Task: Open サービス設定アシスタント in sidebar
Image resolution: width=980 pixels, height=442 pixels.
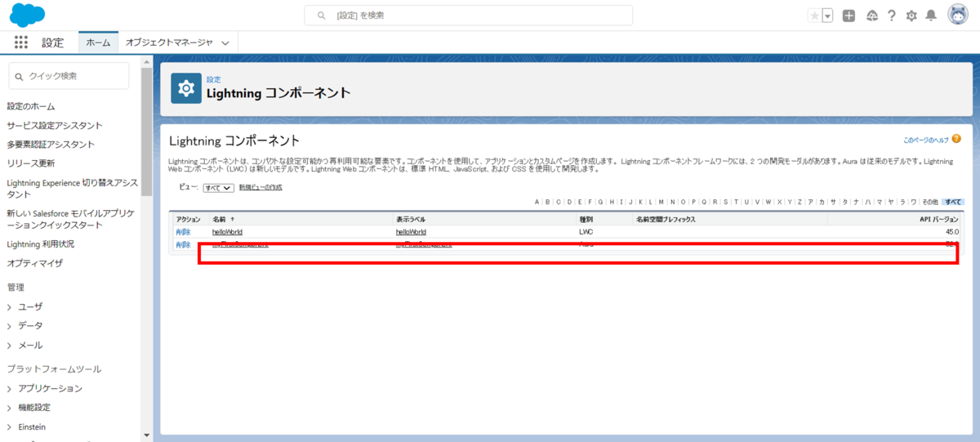Action: pyautogui.click(x=55, y=125)
